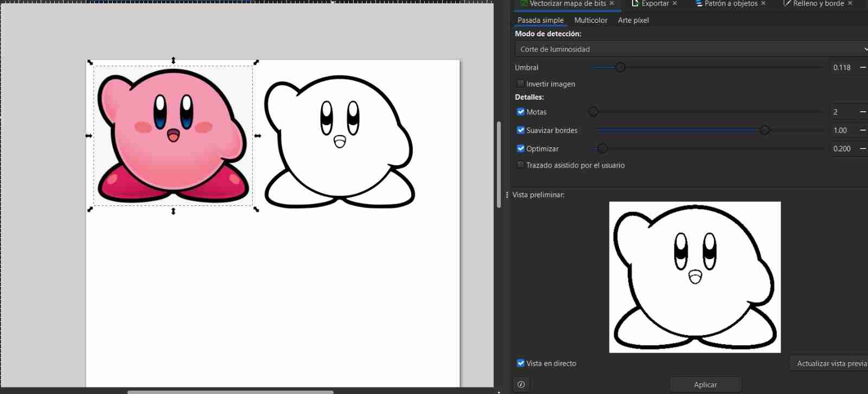The width and height of the screenshot is (868, 394).
Task: Click the bottom-left corner scale handle of selection
Action: tap(90, 209)
